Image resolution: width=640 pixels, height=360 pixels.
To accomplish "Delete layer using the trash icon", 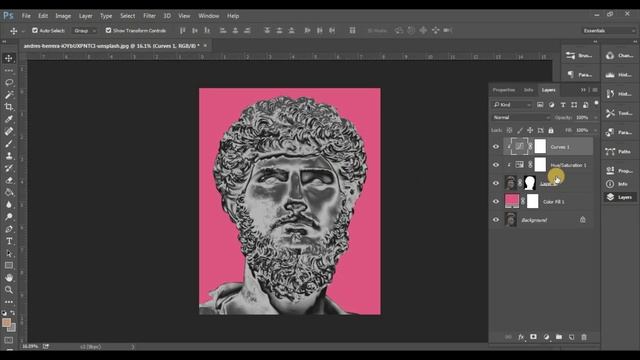I will coord(584,337).
